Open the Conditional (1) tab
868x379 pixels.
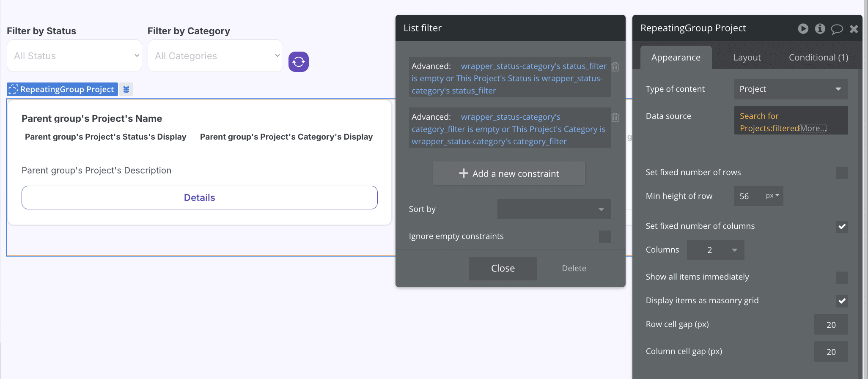click(819, 58)
